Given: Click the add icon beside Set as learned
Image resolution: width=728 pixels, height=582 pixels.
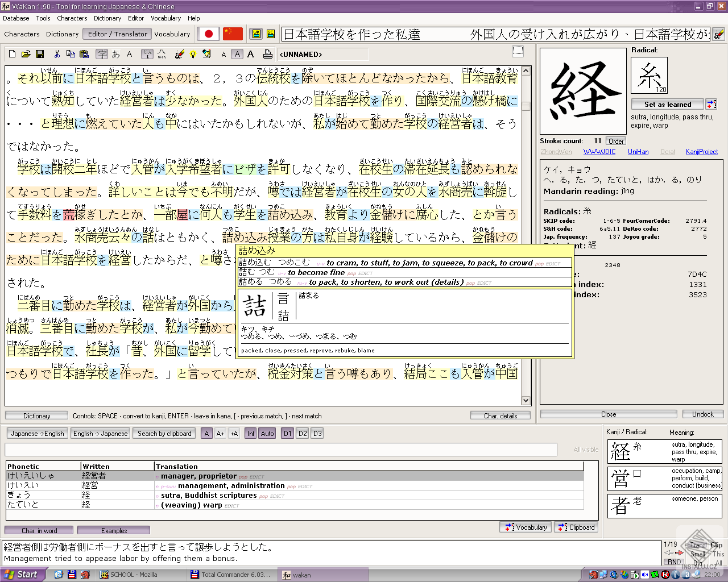Looking at the screenshot, I should (712, 104).
